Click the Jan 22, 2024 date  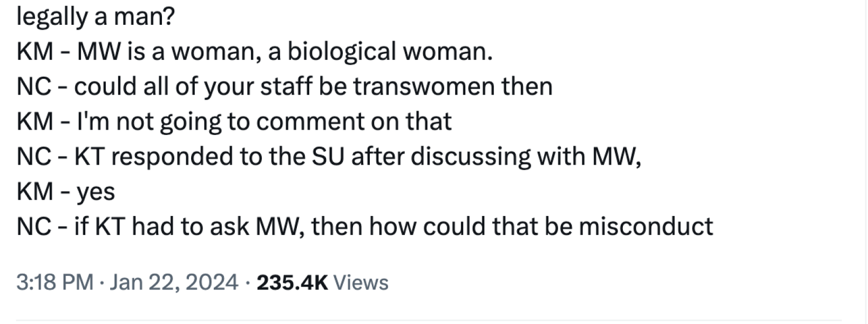pyautogui.click(x=173, y=282)
